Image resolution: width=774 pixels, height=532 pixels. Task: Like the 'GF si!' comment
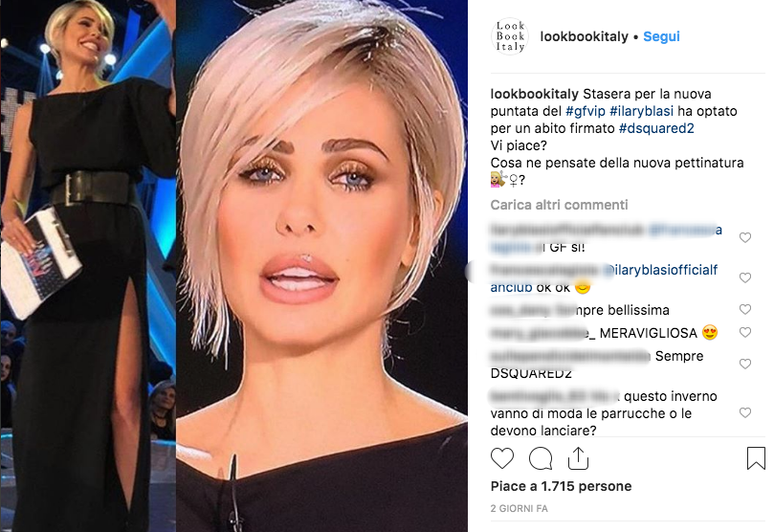click(x=745, y=238)
